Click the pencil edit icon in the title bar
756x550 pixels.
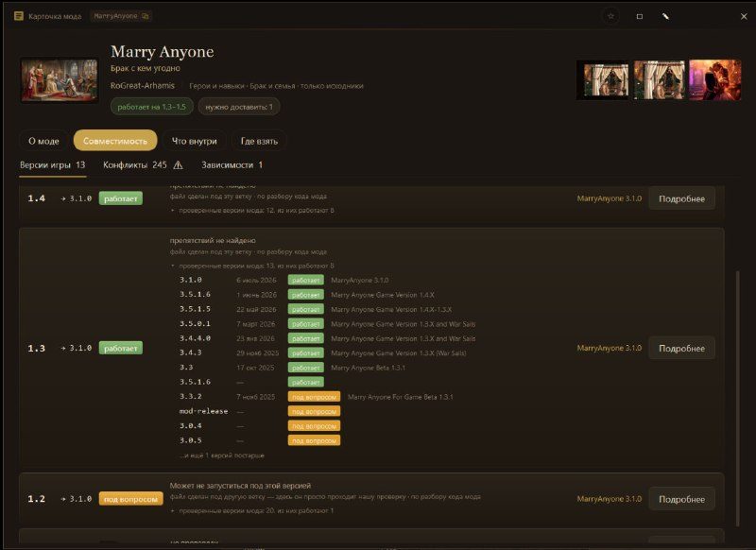[x=665, y=16]
